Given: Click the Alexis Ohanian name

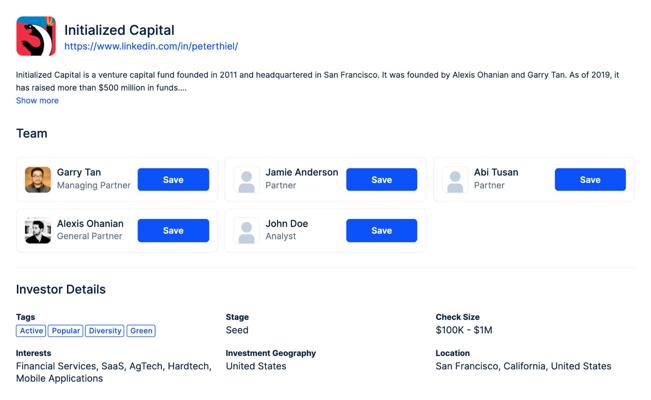Looking at the screenshot, I should coord(90,223).
